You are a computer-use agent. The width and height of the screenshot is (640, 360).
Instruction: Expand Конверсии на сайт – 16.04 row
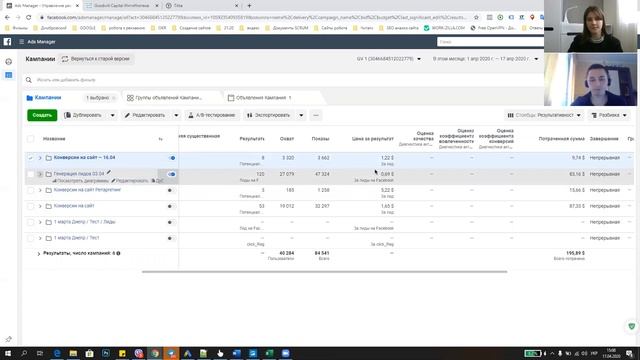40,158
